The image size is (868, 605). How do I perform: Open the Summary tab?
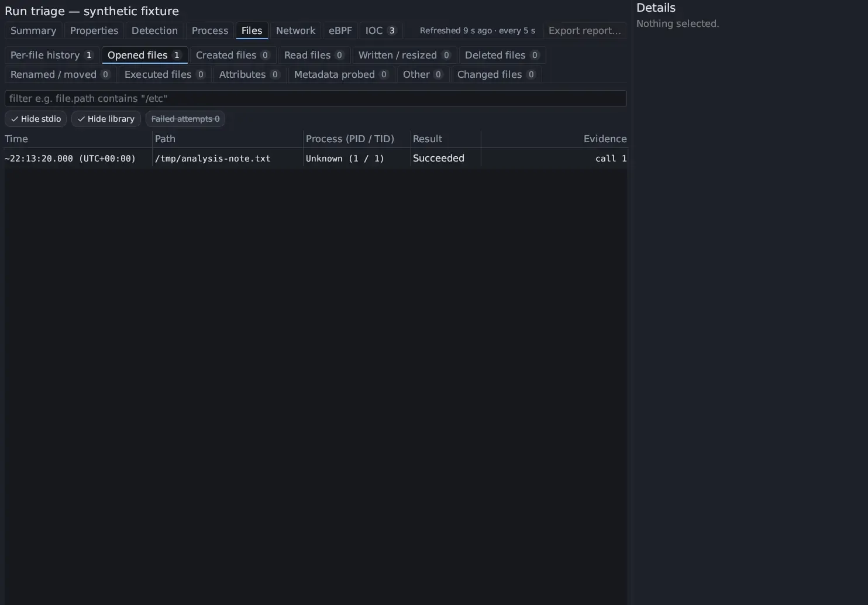click(33, 31)
